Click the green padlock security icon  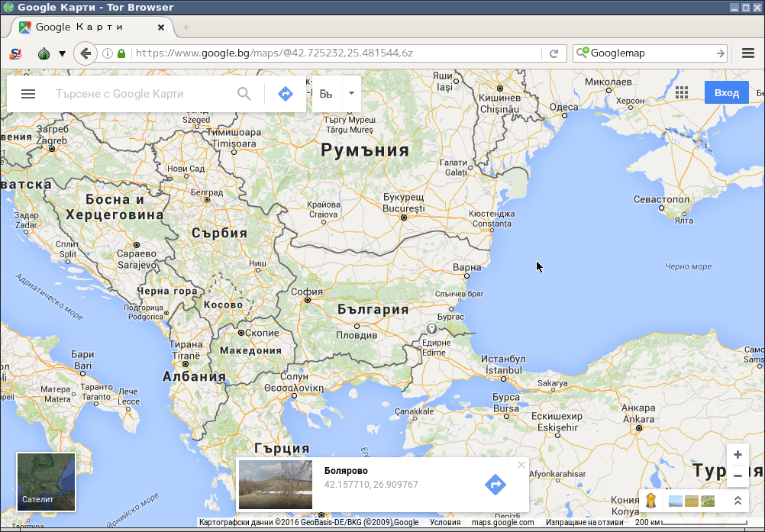[121, 53]
